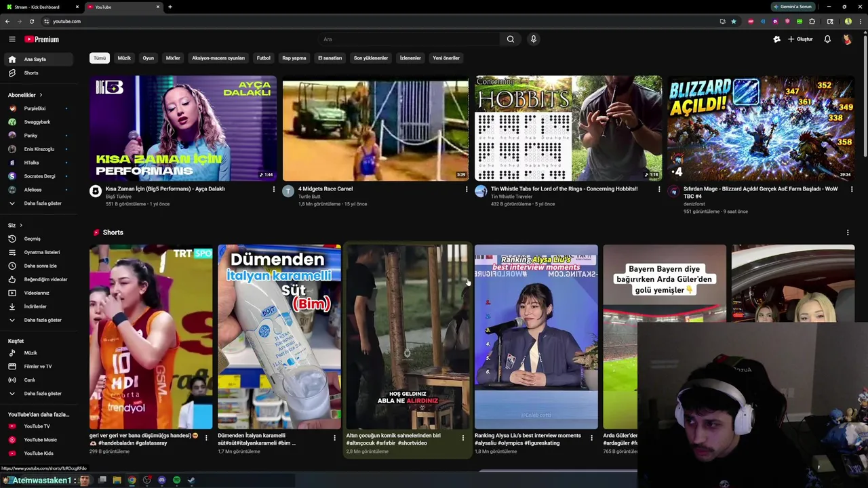Open YouTube Music link in sidebar
The image size is (868, 488).
point(38,440)
